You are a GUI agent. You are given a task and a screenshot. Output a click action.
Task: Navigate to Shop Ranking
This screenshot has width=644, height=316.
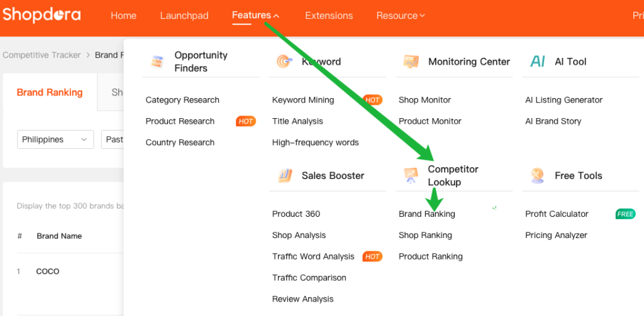[425, 236]
